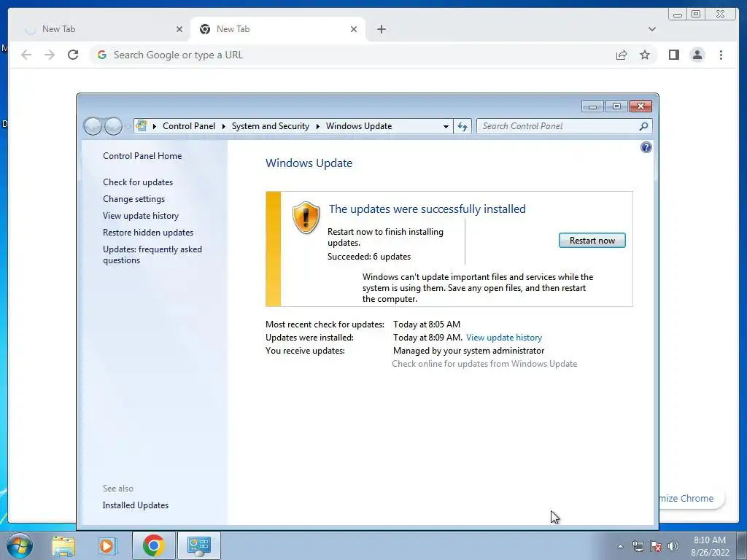Expand arrow after System and Security breadcrumb
The image size is (747, 560).
tap(318, 127)
